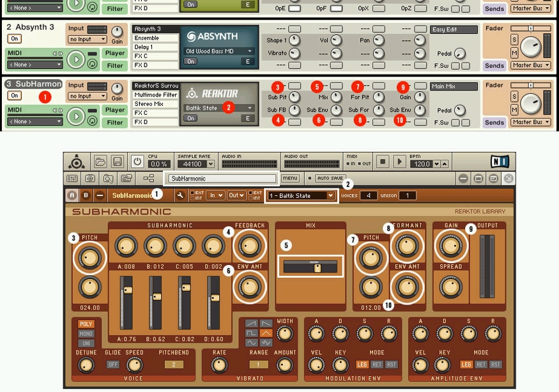Viewport: 559px width, 392px height.
Task: Enable the AUTO SAVE option
Action: (330, 178)
